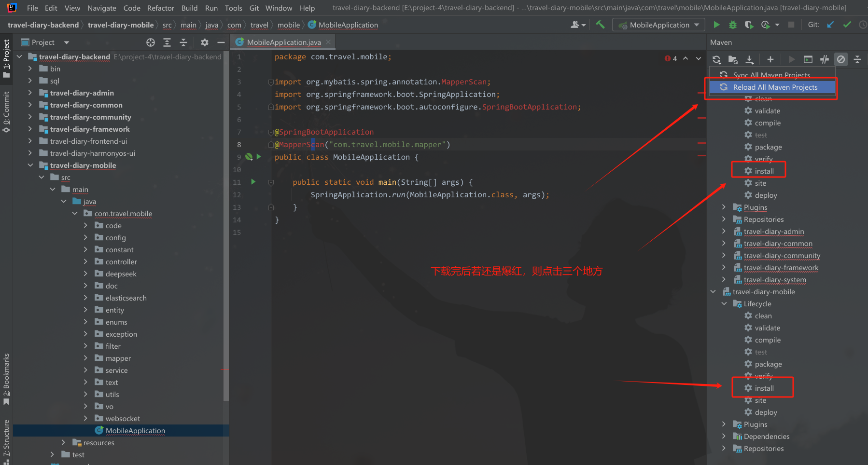Run MobileApplication with the green play icon
868x465 pixels.
(x=717, y=25)
